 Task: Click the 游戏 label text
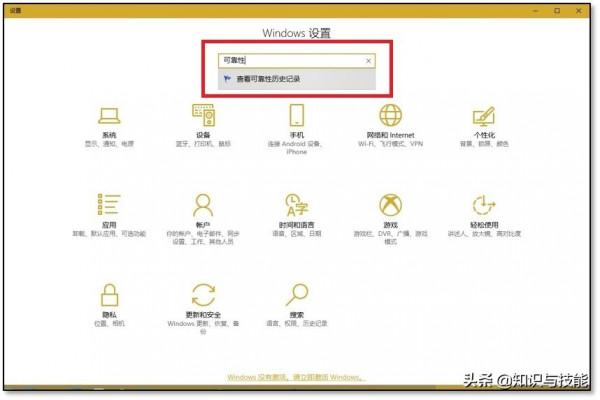tap(390, 225)
